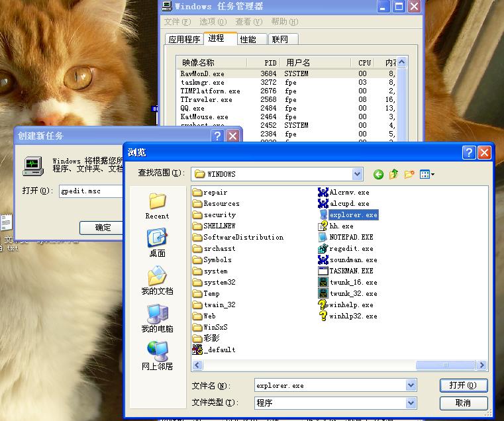Select the WinSxS folder
The width and height of the screenshot is (504, 421).
210,327
